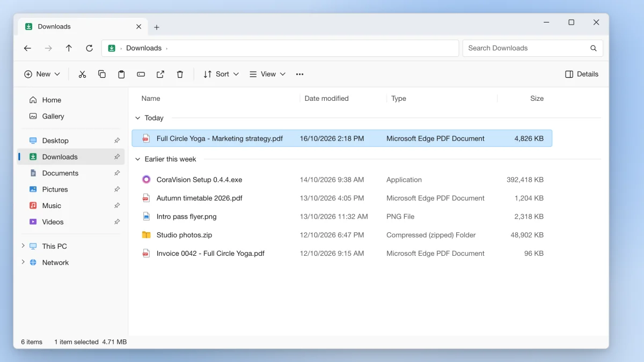The image size is (644, 362).
Task: Click the PNG File type cell
Action: pos(400,217)
